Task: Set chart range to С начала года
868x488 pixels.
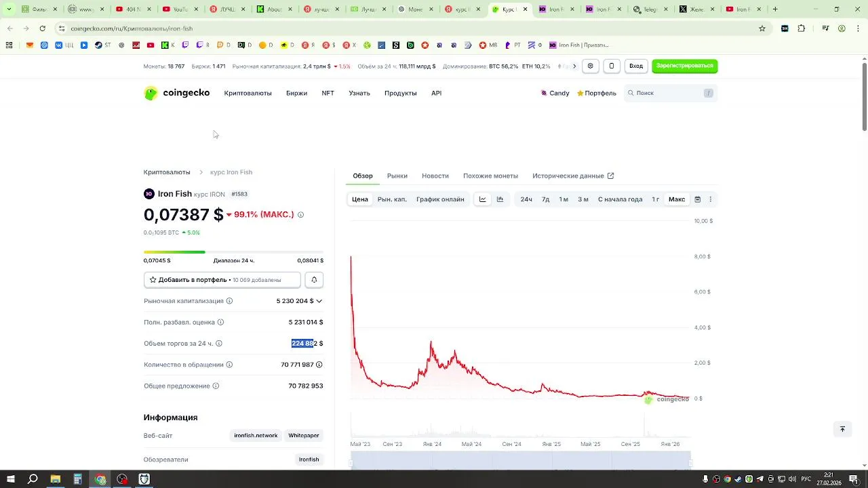Action: tap(620, 199)
